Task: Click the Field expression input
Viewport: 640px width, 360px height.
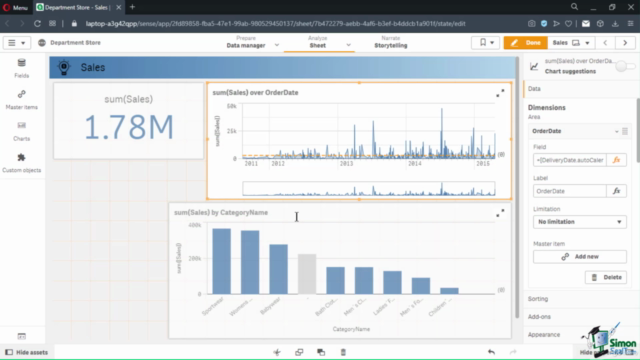Action: coord(569,160)
